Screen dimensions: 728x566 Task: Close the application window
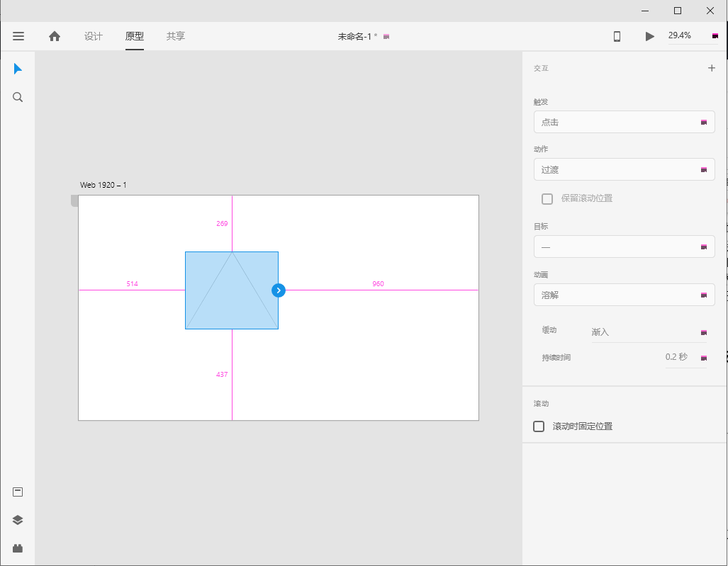point(710,11)
